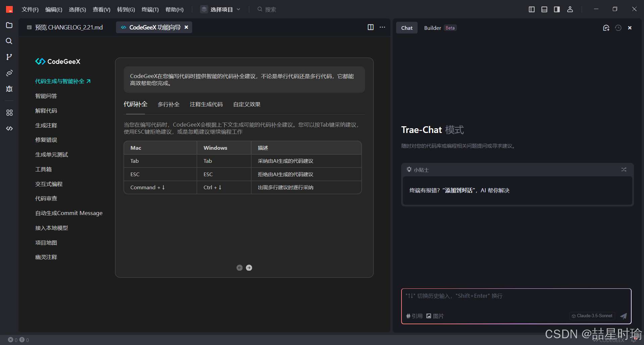
Task: Click the errors count in status bar
Action: tap(13, 340)
